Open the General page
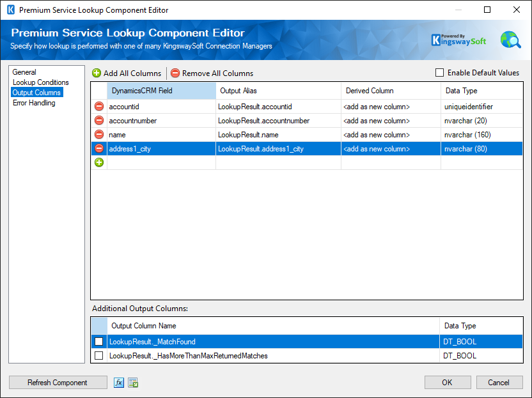 (24, 72)
